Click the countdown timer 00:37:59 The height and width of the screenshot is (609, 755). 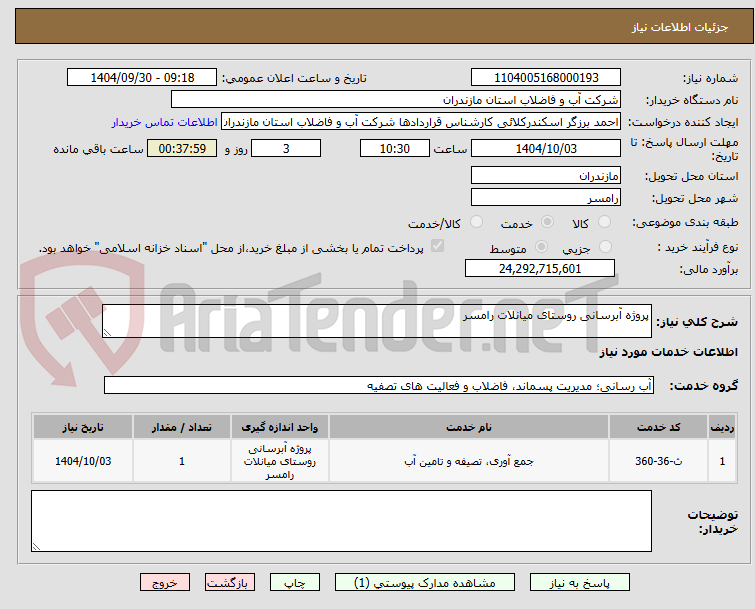pos(182,148)
